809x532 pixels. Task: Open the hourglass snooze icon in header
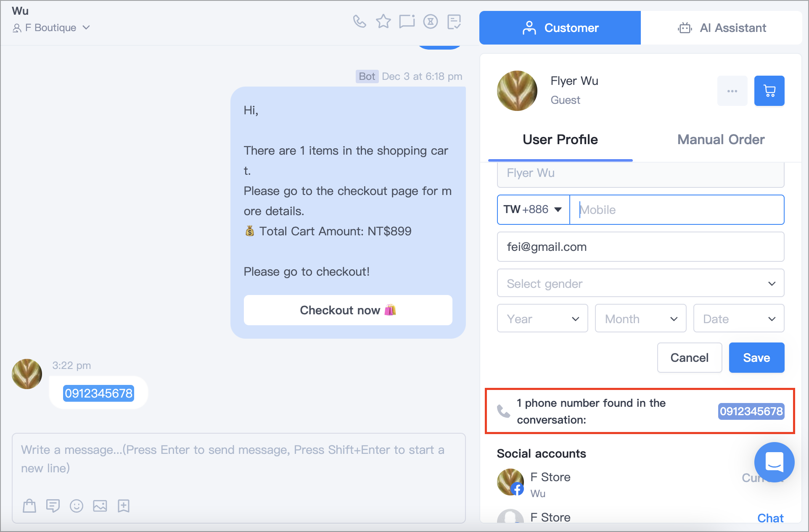coord(430,21)
